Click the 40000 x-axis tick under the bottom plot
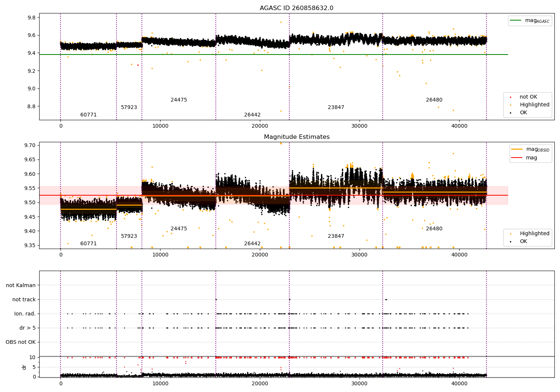560x392 pixels. [459, 383]
